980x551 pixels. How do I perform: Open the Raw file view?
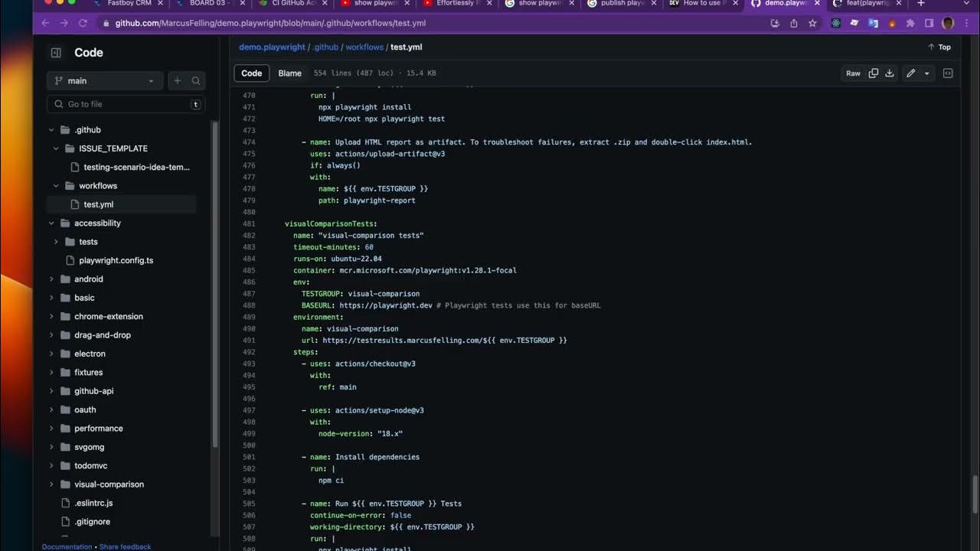(x=853, y=73)
